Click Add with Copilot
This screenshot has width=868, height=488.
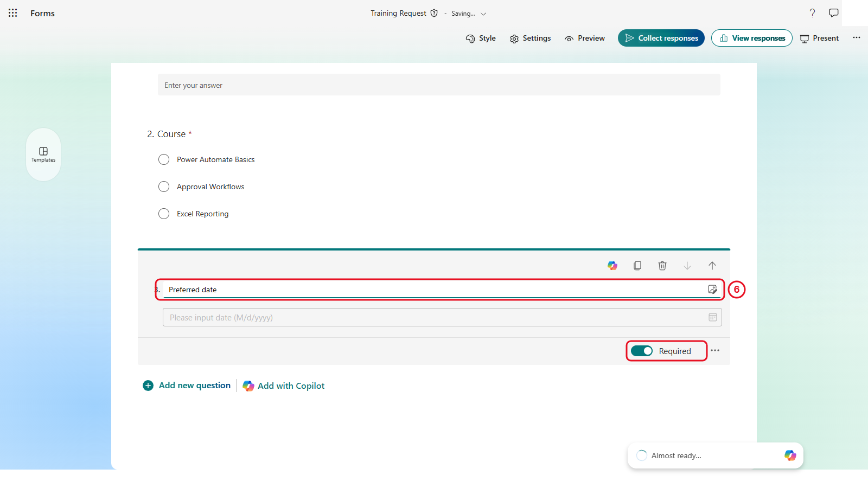(x=283, y=386)
